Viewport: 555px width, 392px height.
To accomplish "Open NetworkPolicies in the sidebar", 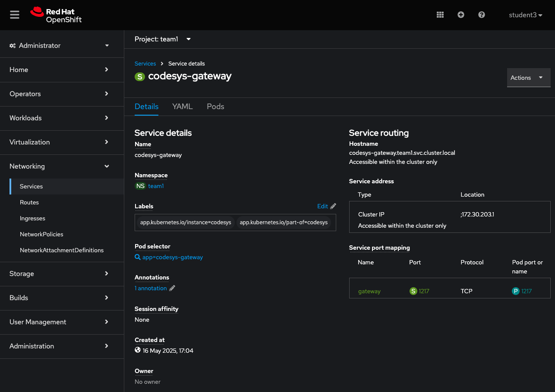I will click(66, 234).
